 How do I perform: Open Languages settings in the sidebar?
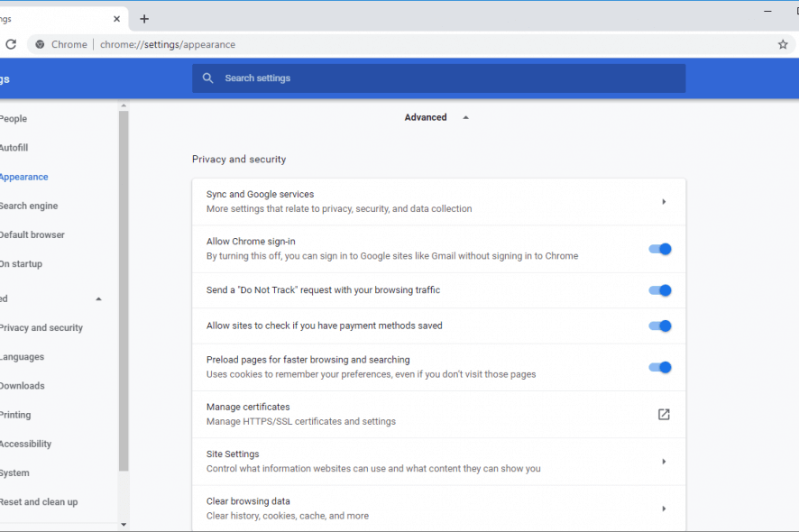click(22, 357)
